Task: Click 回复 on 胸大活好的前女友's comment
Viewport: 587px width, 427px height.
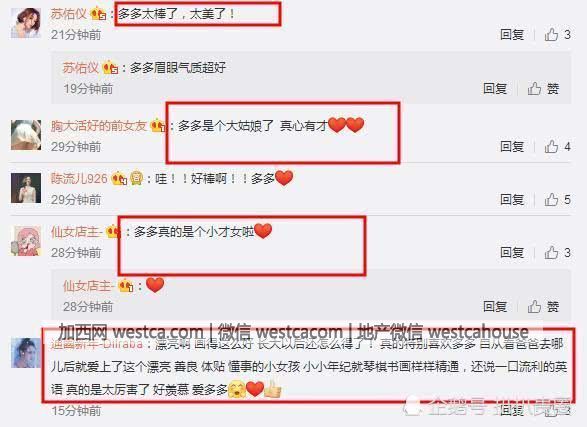Action: click(x=512, y=146)
